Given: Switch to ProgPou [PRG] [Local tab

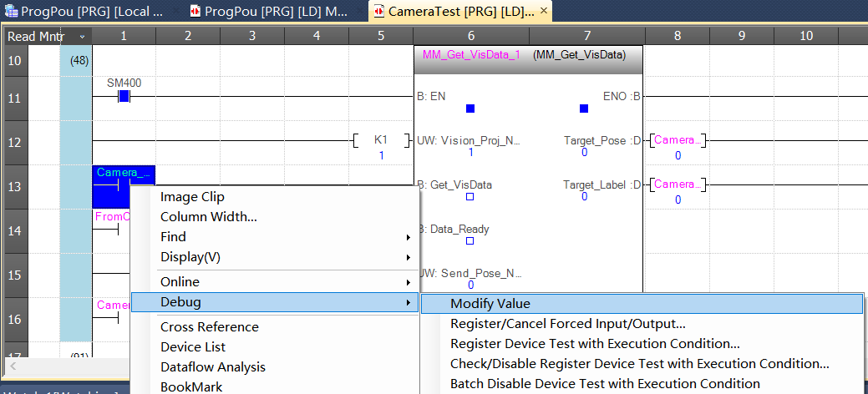Looking at the screenshot, I should (x=90, y=11).
